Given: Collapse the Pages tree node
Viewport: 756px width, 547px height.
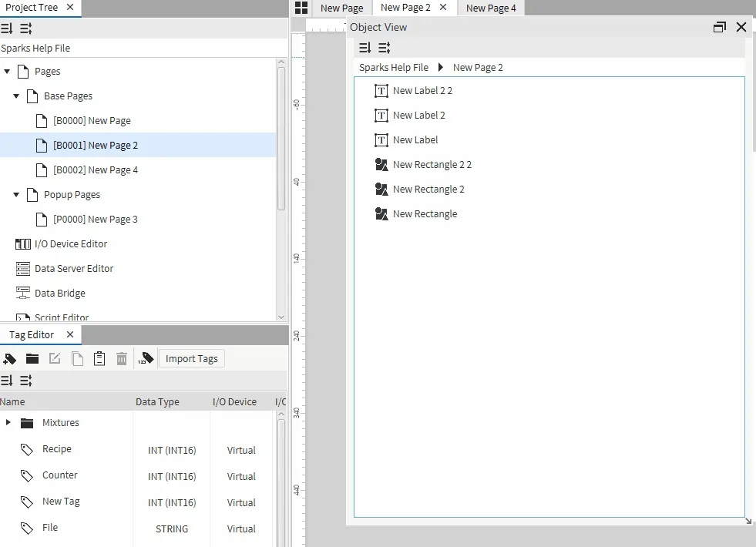Looking at the screenshot, I should (7, 72).
